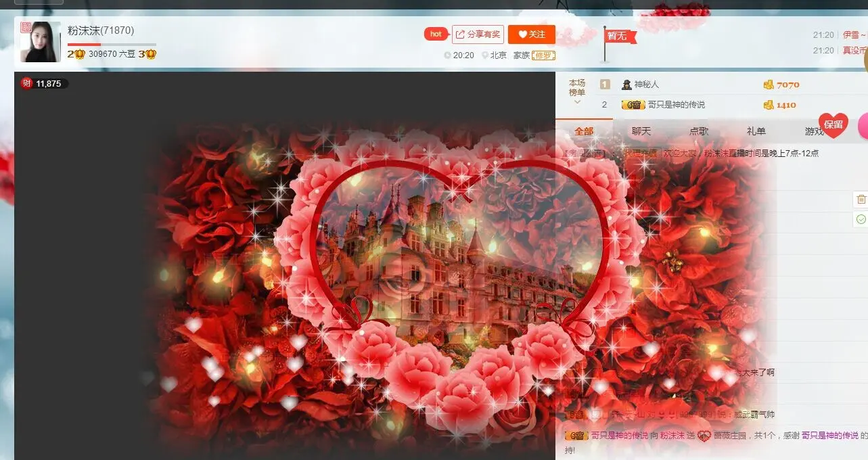Switch to the 点歌 tab
The image size is (868, 460).
(699, 131)
